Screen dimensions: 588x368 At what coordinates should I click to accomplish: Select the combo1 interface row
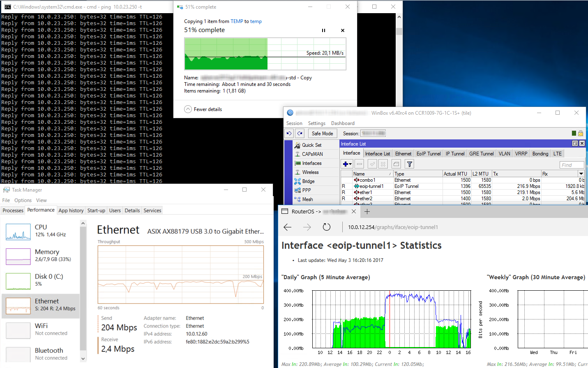[463, 180]
